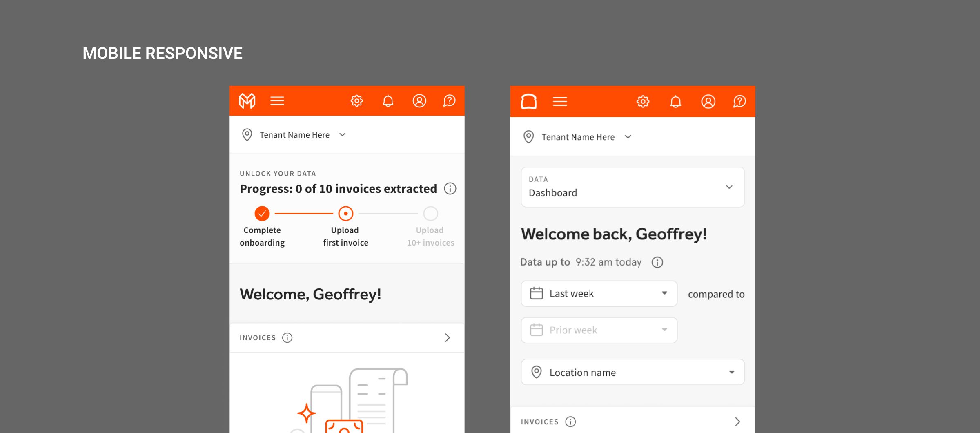Image resolution: width=980 pixels, height=433 pixels.
Task: Select the Upload 10+ invoices step
Action: (x=430, y=213)
